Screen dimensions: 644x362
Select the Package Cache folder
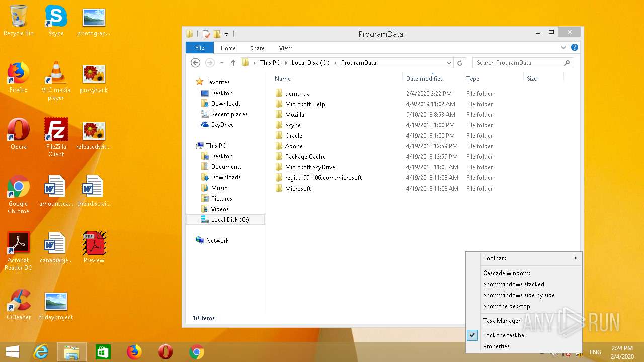click(305, 157)
